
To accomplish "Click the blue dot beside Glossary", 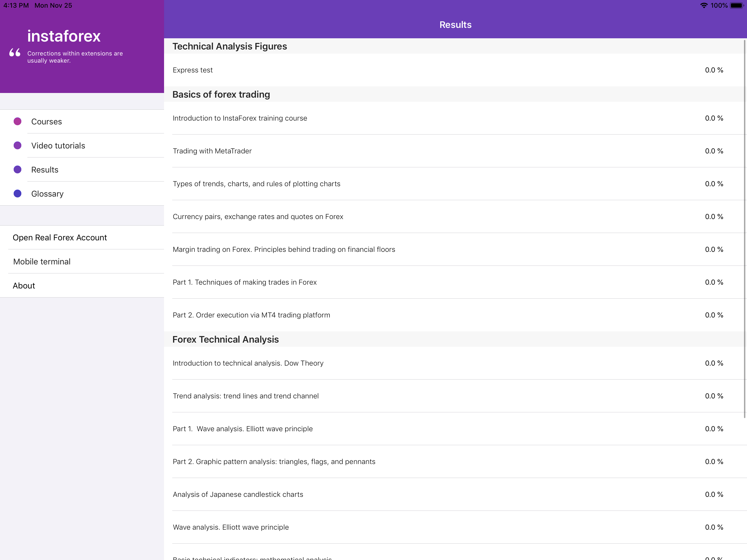I will (17, 194).
